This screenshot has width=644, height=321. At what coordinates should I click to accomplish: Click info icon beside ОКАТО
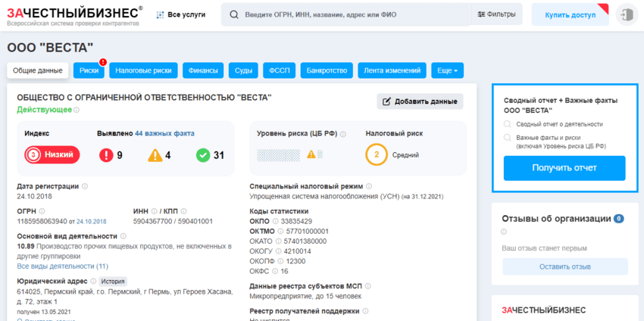279,242
